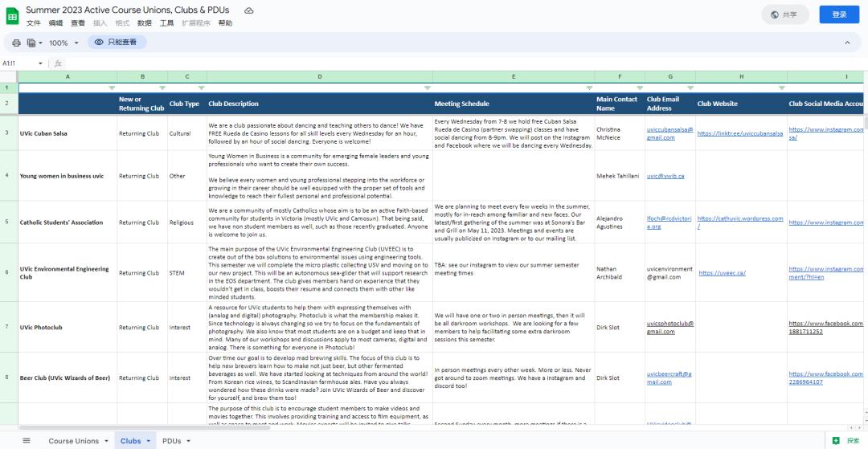This screenshot has width=868, height=449.
Task: Open the Course Unions tab dropdown arrow
Action: [x=106, y=441]
